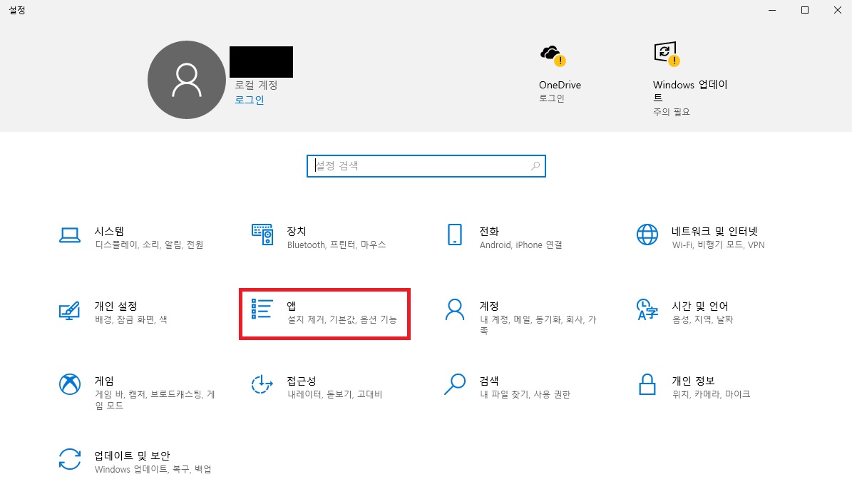The image size is (852, 504).
Task: Click the search magnifier in 설정 검색 box
Action: 535,166
